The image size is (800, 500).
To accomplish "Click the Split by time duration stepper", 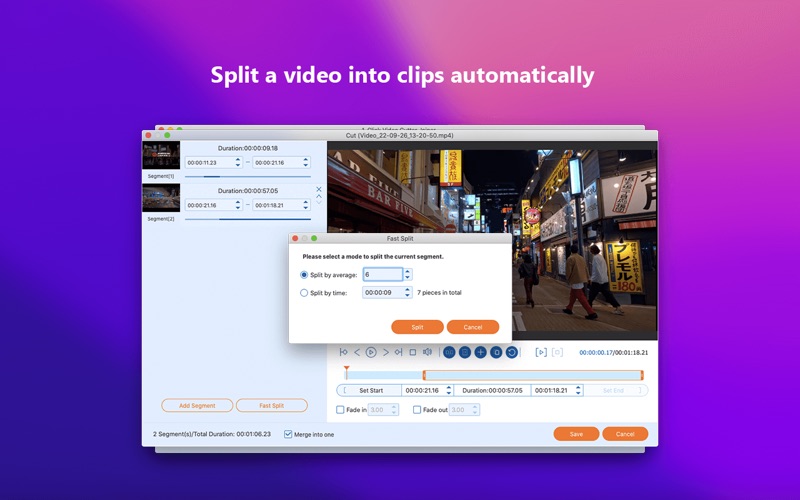I will [x=407, y=293].
